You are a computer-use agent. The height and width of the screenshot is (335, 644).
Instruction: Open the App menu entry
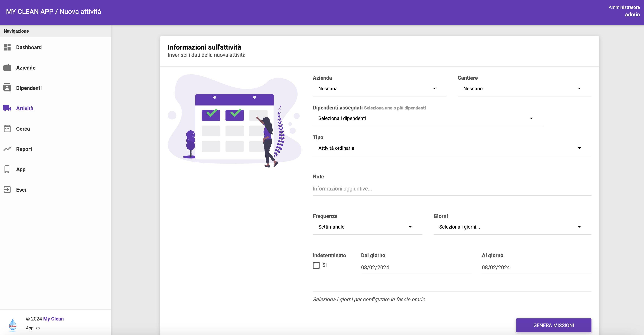coord(55,169)
